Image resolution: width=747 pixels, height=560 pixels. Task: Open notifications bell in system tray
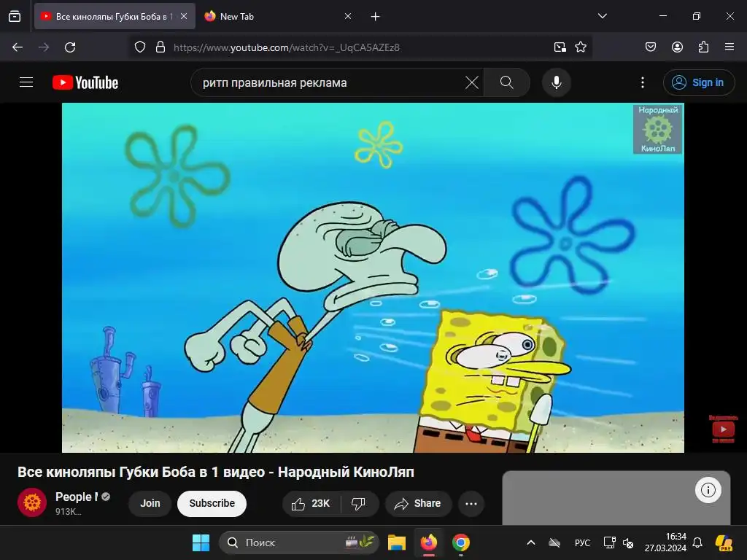point(697,542)
